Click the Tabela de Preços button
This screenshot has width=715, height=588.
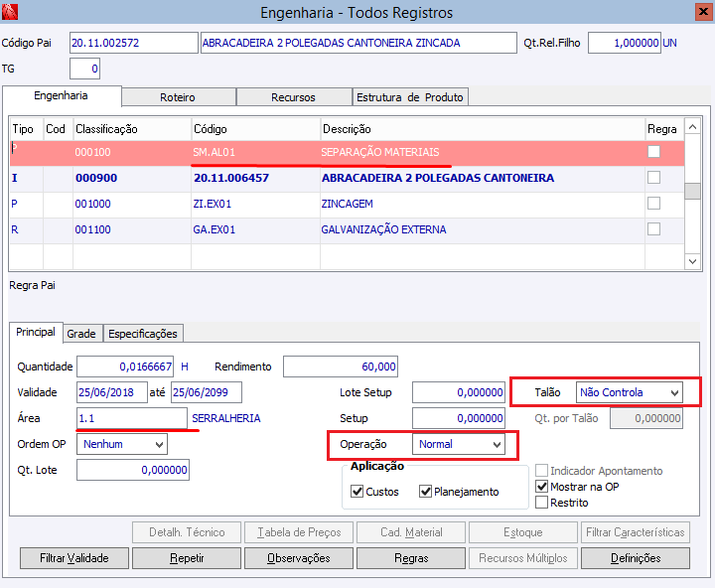pos(299,532)
